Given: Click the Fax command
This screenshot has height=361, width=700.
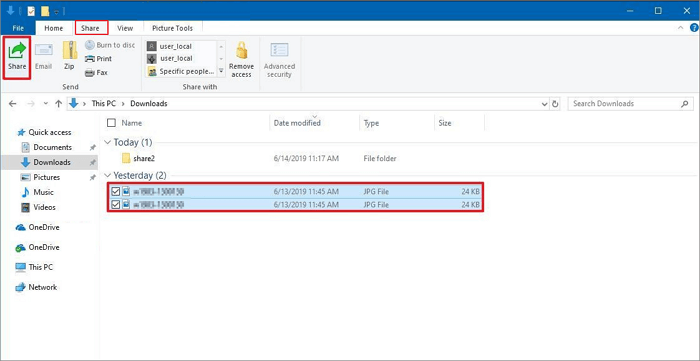Looking at the screenshot, I should click(x=96, y=72).
